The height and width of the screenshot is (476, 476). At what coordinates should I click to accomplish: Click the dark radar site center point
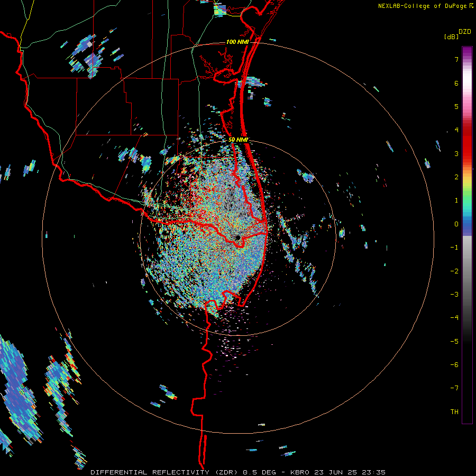tap(237, 237)
